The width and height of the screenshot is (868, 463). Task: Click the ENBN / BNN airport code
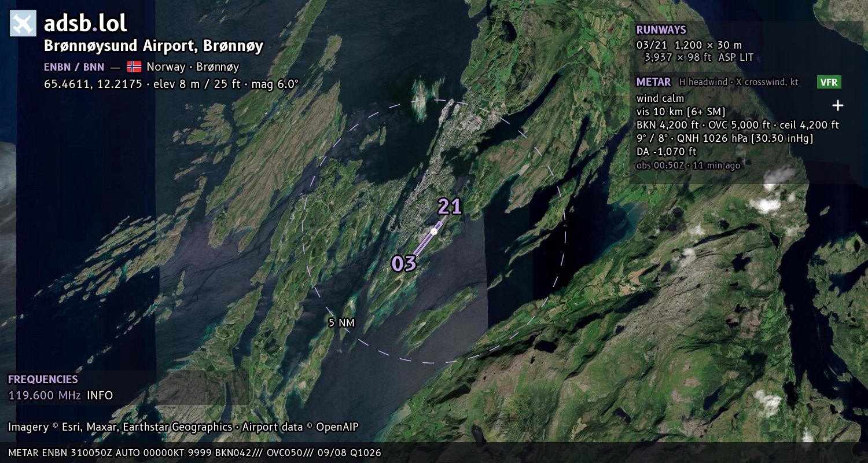coord(74,67)
